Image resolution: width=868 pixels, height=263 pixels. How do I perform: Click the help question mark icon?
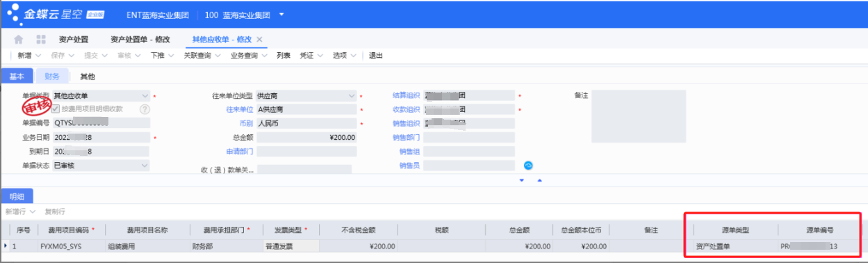point(145,109)
